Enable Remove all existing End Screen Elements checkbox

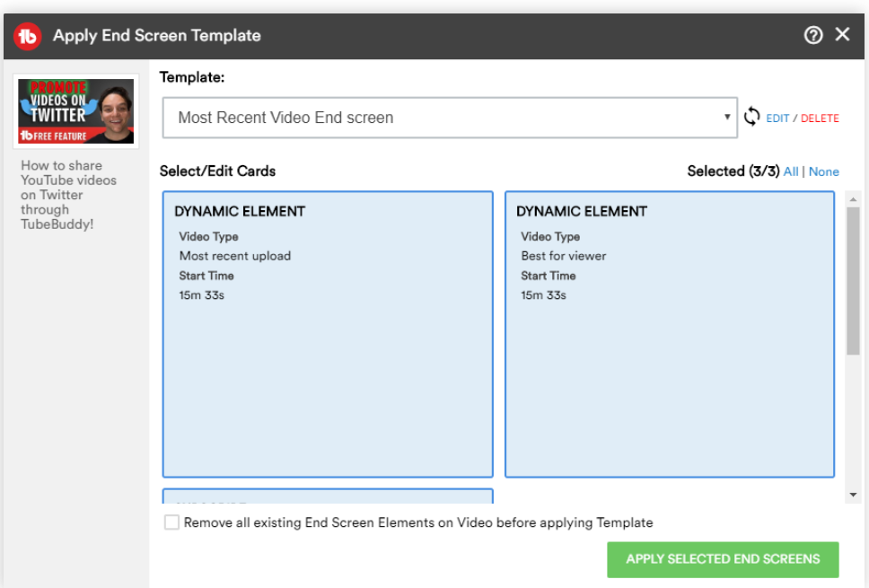[171, 522]
